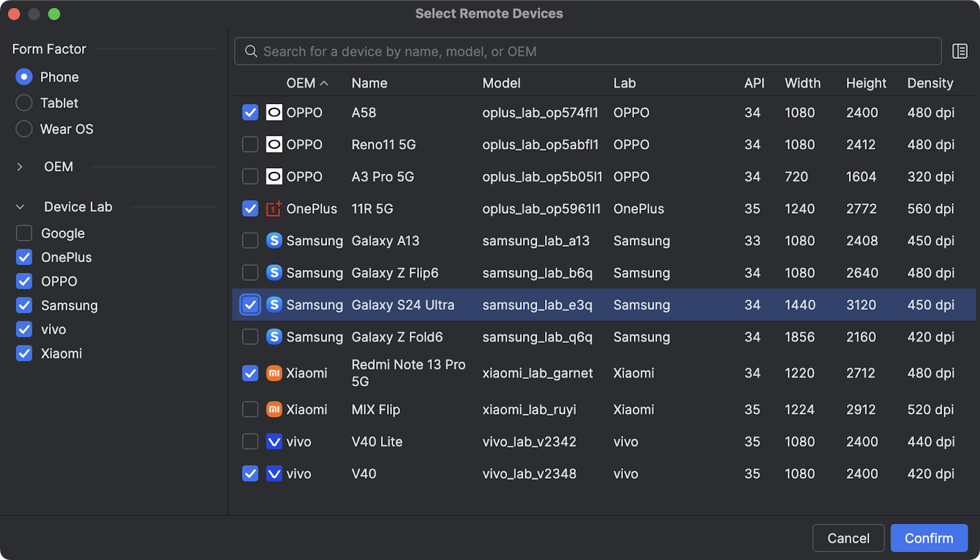
Task: Click the OPPO logo icon in the A3 Pro 5G row
Action: [274, 177]
